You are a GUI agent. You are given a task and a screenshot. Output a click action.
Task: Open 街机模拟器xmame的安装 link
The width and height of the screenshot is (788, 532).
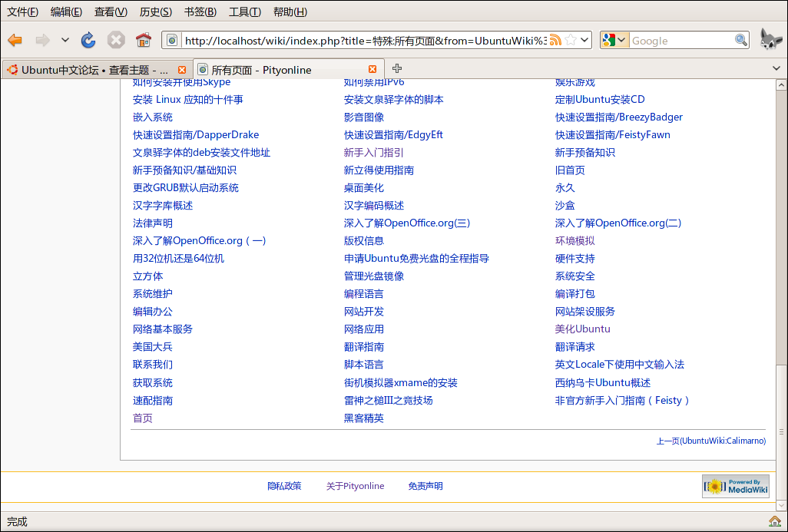tap(401, 383)
